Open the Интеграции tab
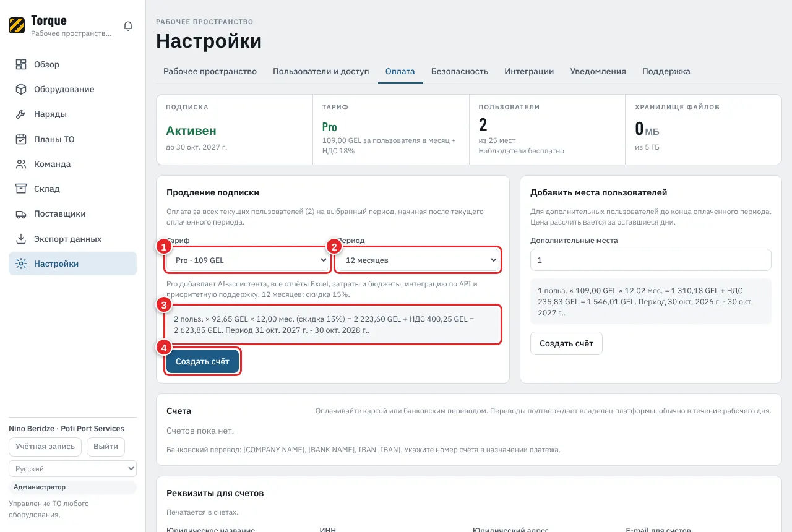792x532 pixels. (x=529, y=71)
